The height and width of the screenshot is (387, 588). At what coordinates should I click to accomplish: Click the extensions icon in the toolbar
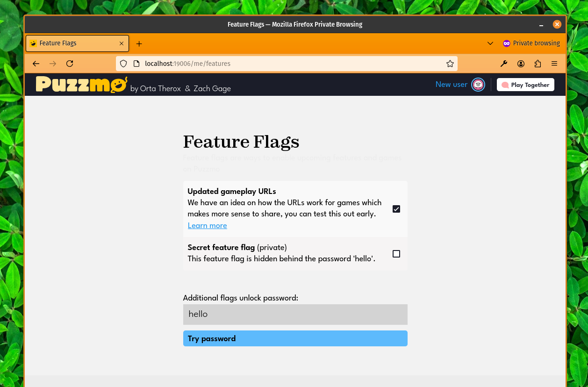(x=538, y=64)
